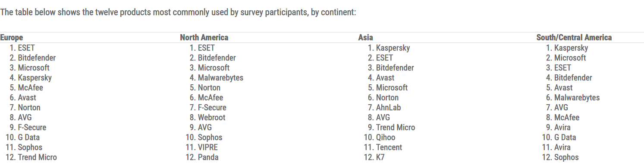
Task: Click Tencent in the Asia list
Action: click(389, 147)
